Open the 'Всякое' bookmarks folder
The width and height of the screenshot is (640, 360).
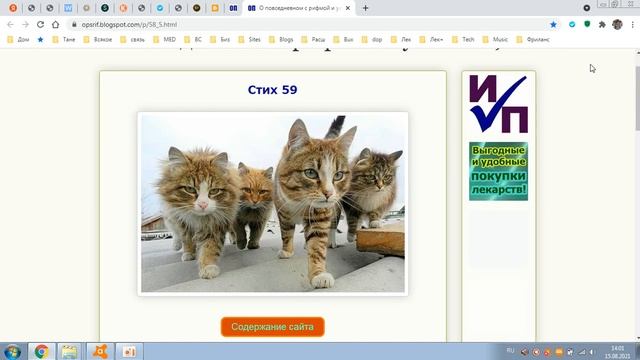click(x=98, y=40)
